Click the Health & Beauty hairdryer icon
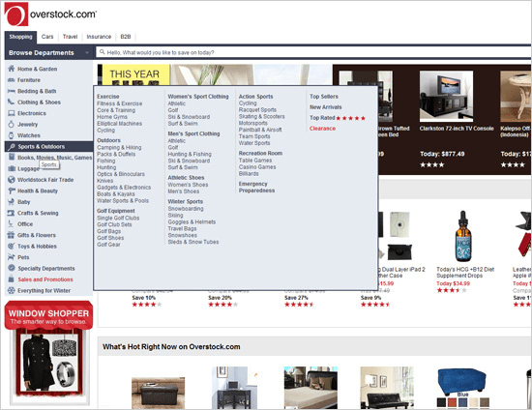Screen dimensions: 532x410 12,190
